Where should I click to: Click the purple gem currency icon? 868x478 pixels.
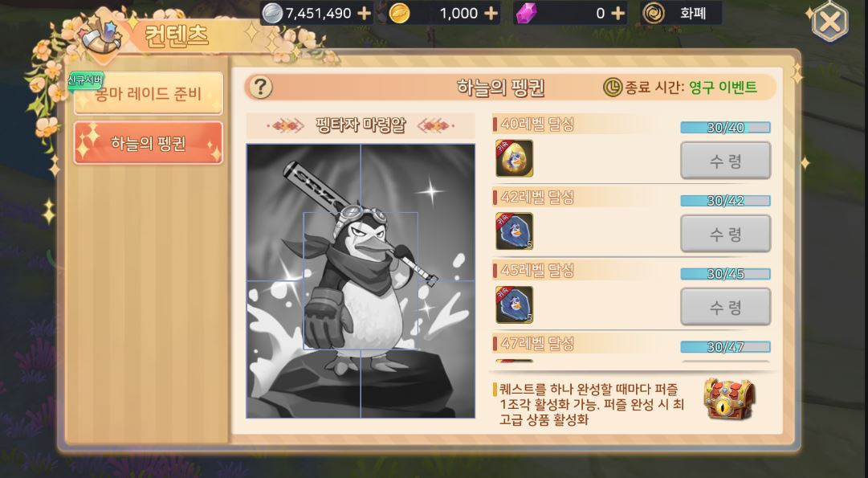526,14
